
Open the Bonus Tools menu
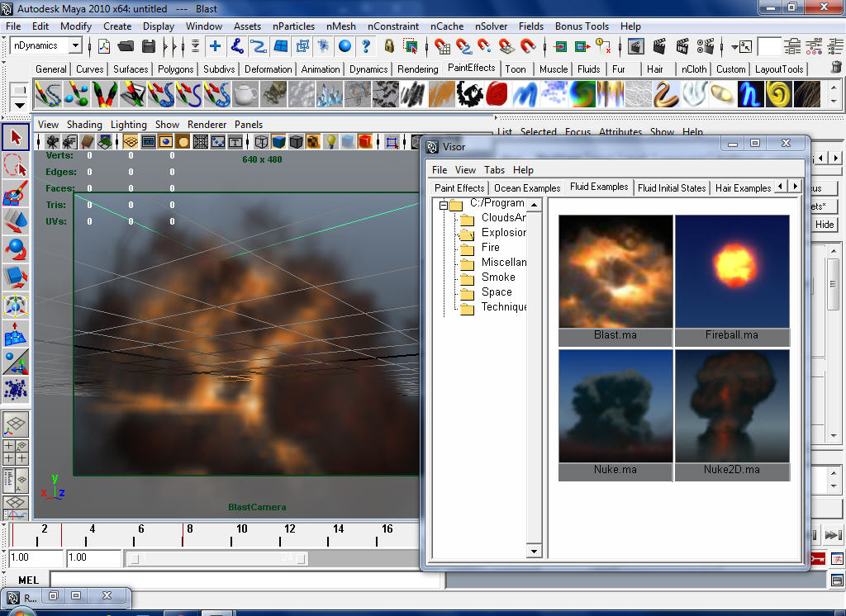[x=582, y=26]
